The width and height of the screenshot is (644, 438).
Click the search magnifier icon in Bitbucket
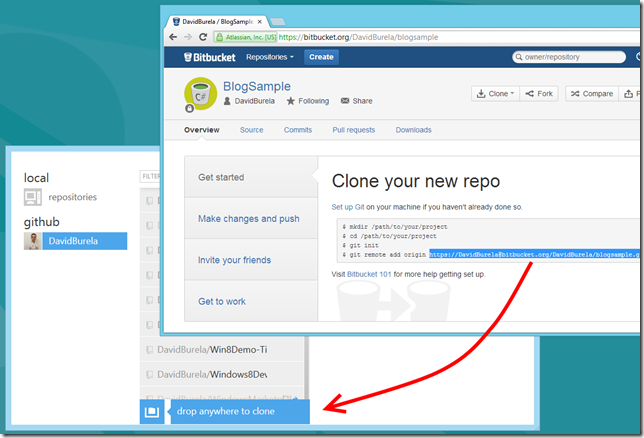pyautogui.click(x=519, y=57)
